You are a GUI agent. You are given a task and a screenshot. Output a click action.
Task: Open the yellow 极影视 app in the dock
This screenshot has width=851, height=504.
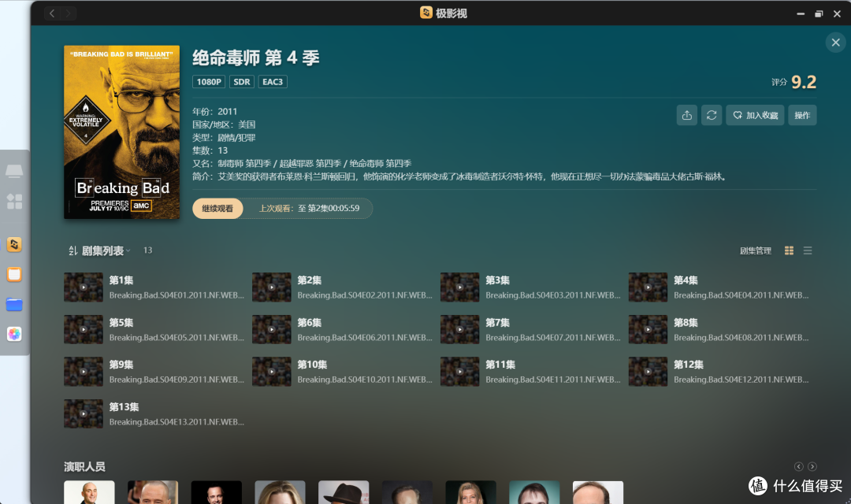click(x=14, y=245)
